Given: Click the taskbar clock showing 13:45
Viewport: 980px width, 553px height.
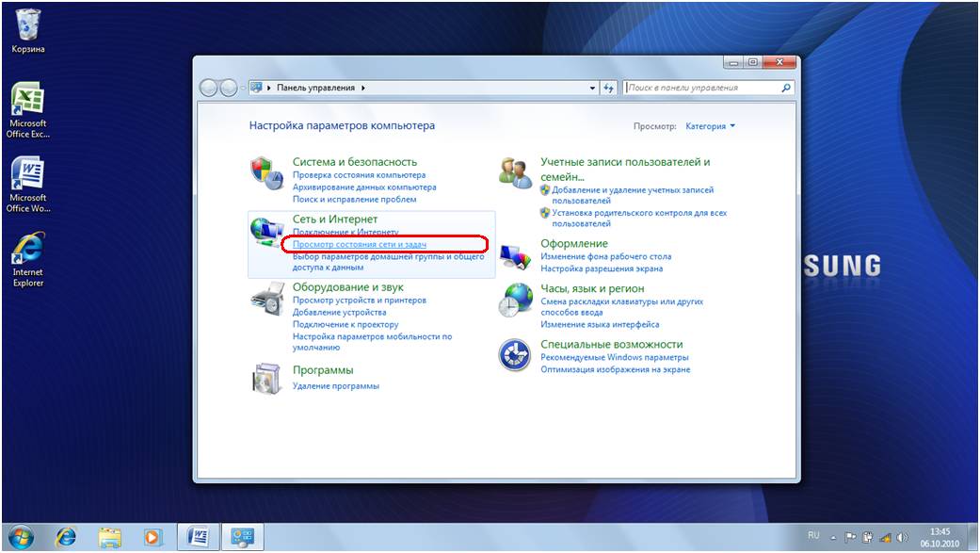Looking at the screenshot, I should tap(940, 537).
